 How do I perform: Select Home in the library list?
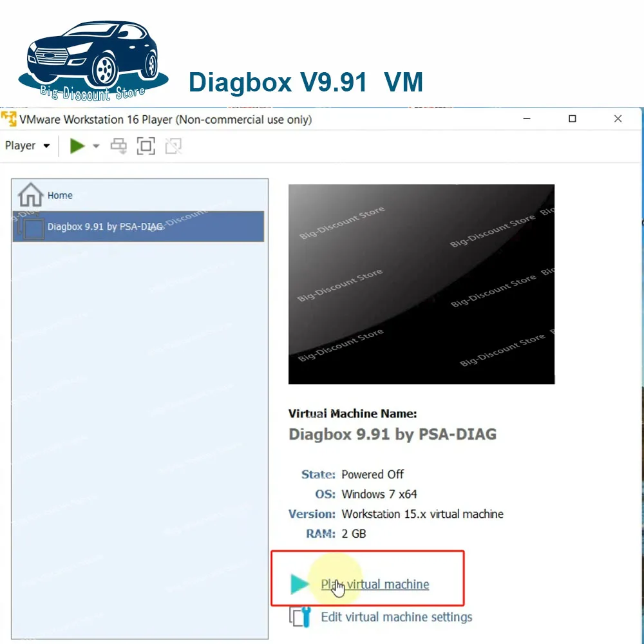click(x=138, y=195)
